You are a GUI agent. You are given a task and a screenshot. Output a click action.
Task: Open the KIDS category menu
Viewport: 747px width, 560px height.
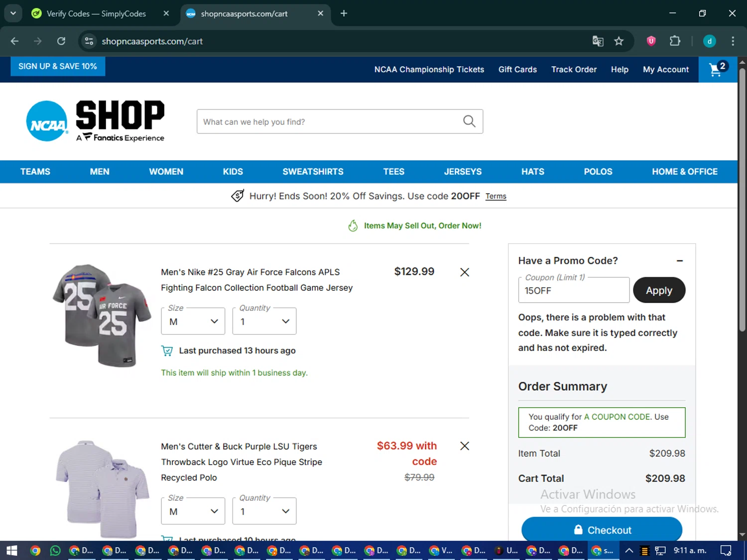233,172
